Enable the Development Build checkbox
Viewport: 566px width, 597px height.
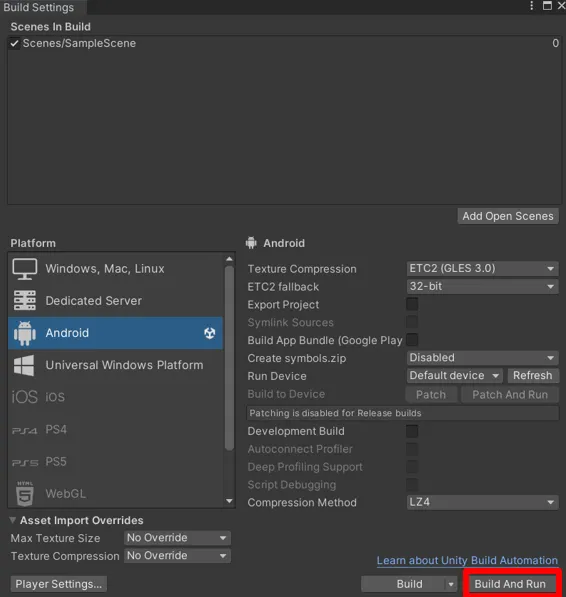pyautogui.click(x=412, y=431)
